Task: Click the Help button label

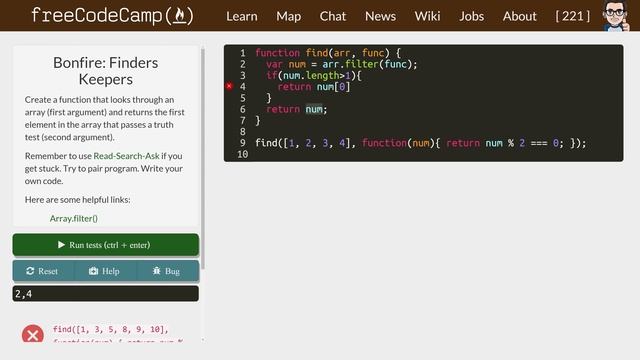Action: point(111,271)
